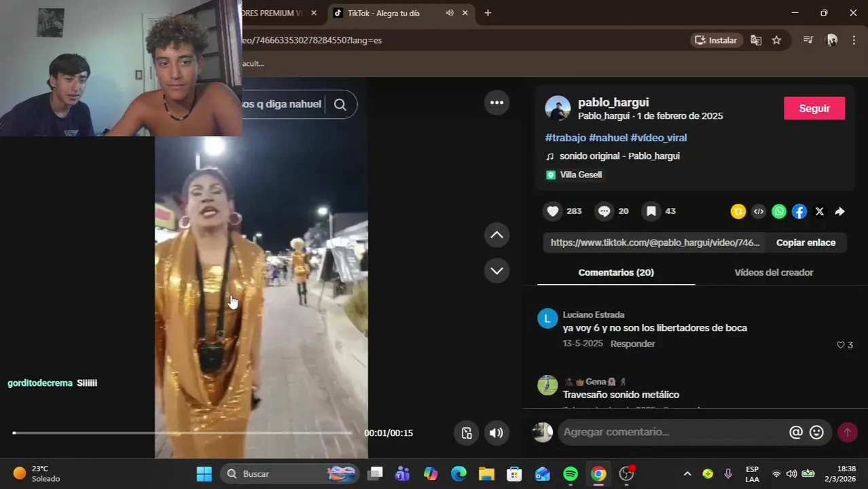
Task: Open three-dot video options menu
Action: point(496,103)
